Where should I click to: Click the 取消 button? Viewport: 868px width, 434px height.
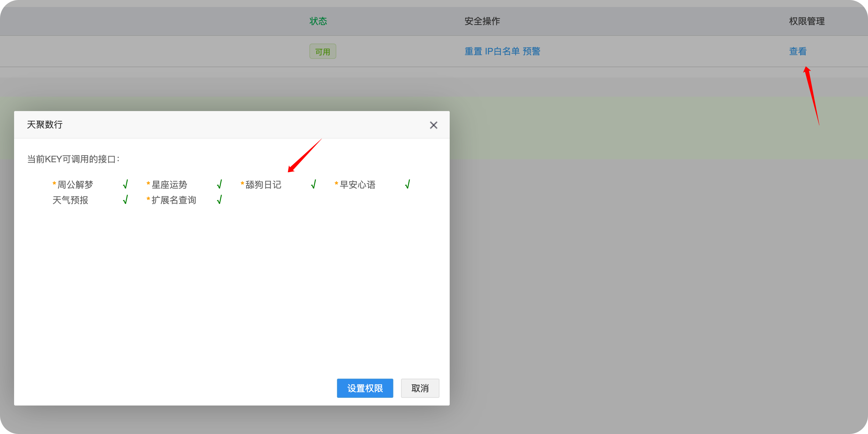[420, 388]
